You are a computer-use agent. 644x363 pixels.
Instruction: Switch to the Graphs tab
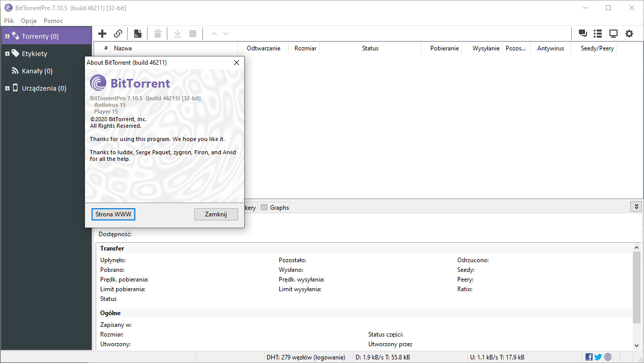click(x=275, y=207)
